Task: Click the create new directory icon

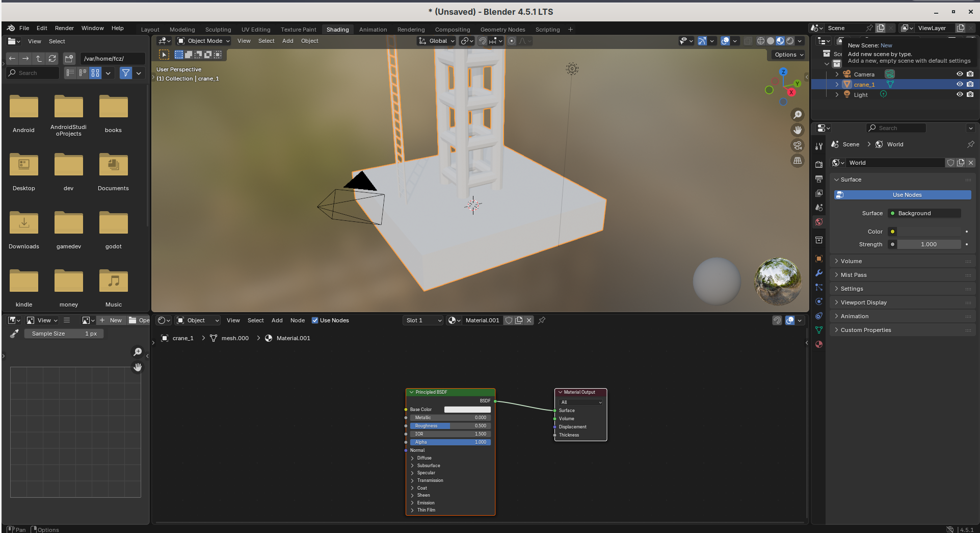Action: tap(69, 59)
